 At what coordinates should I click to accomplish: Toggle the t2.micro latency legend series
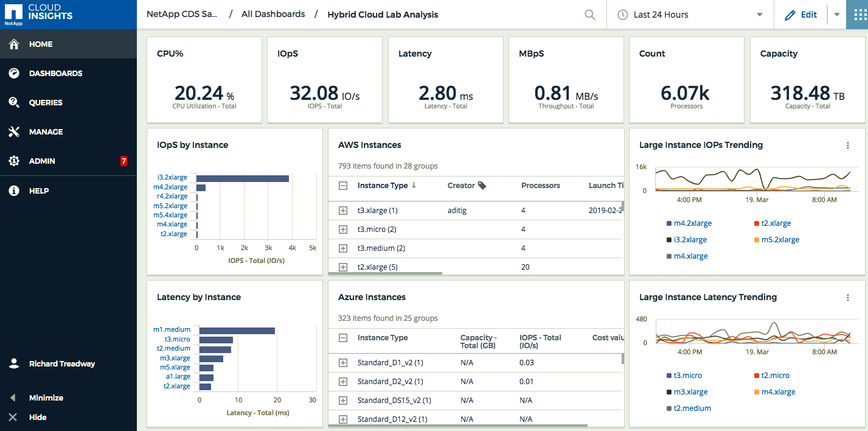click(775, 376)
